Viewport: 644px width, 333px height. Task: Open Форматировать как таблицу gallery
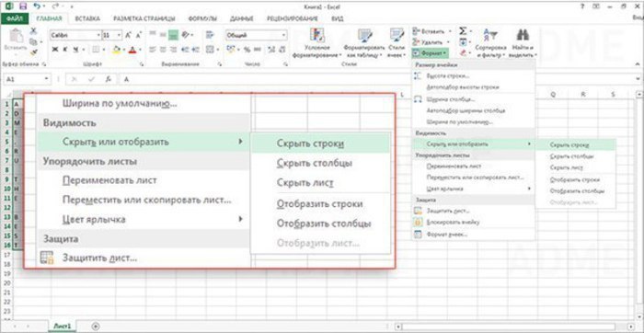pos(364,43)
